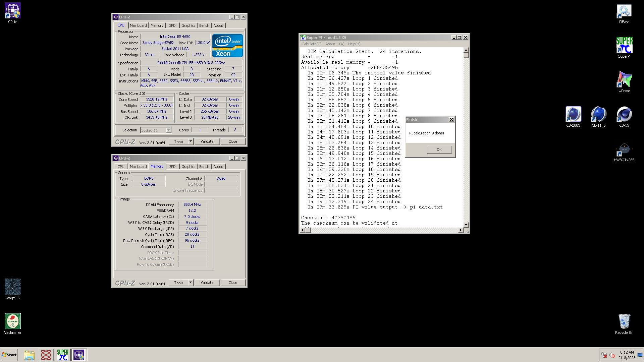Open the CPUz desktop shortcut
Viewport: 644px width, 362px height.
(x=12, y=13)
